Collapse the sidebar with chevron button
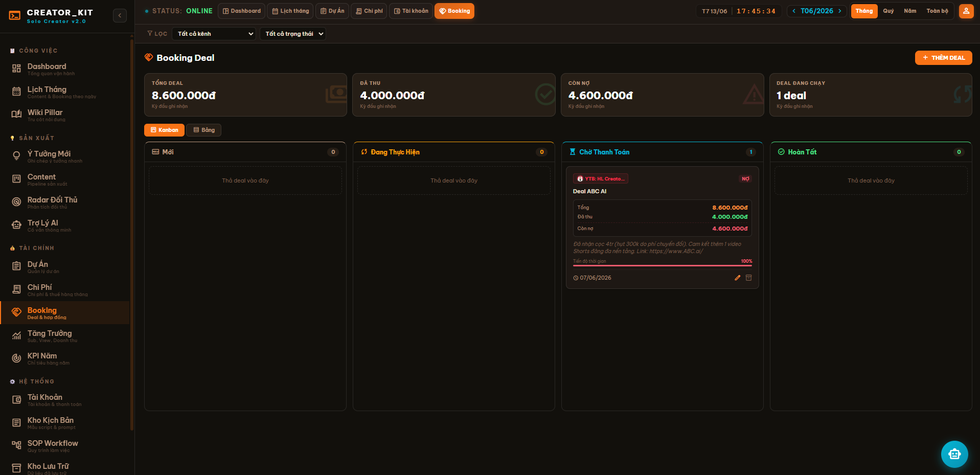 pos(120,15)
